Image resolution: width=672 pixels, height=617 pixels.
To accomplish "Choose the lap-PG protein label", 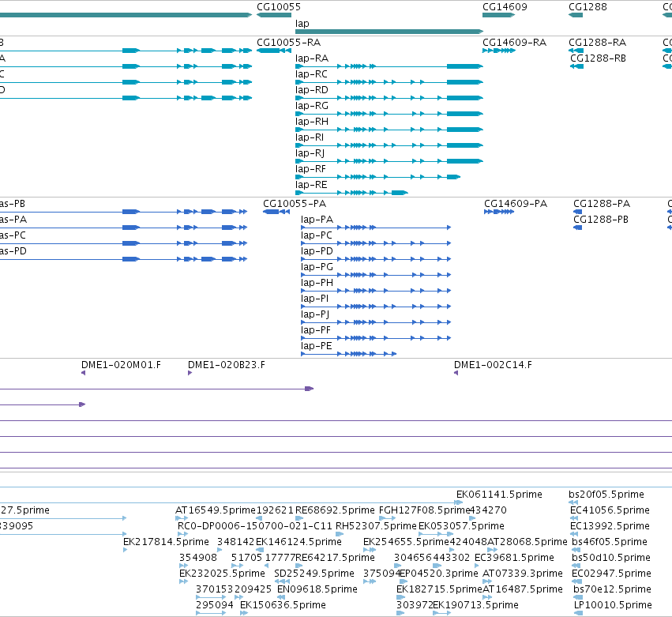I will pyautogui.click(x=317, y=267).
